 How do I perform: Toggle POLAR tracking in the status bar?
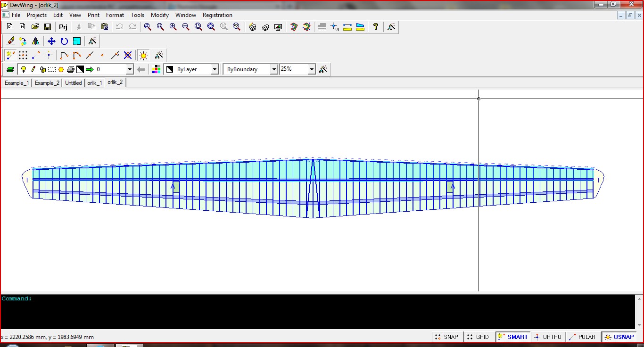[583, 337]
